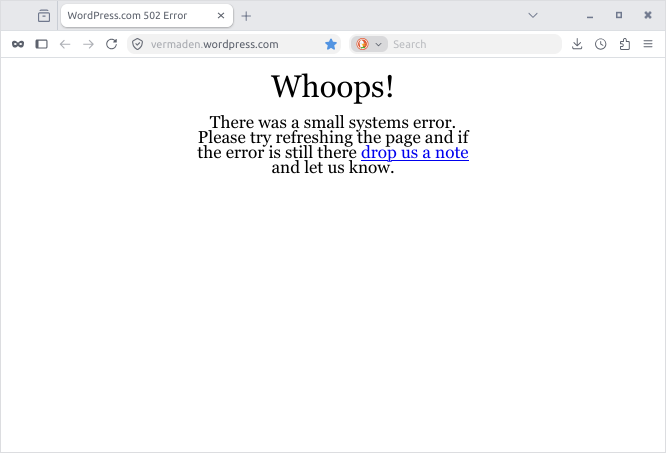Reload the current page
Image resolution: width=666 pixels, height=453 pixels.
tap(112, 44)
